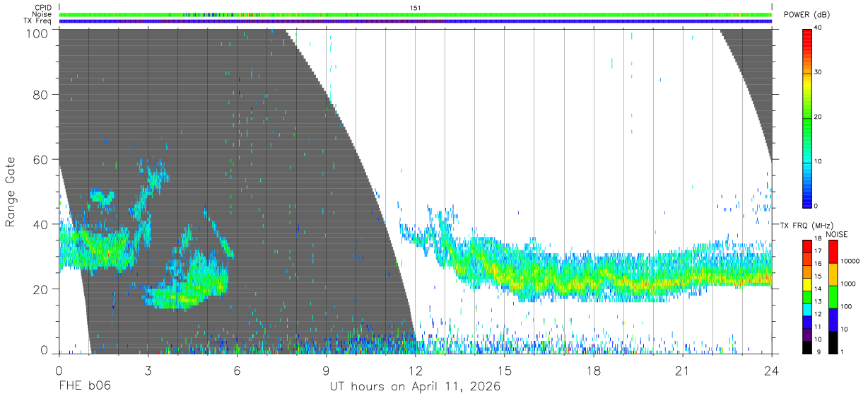Click the hour 3 label on time axis

tap(148, 371)
